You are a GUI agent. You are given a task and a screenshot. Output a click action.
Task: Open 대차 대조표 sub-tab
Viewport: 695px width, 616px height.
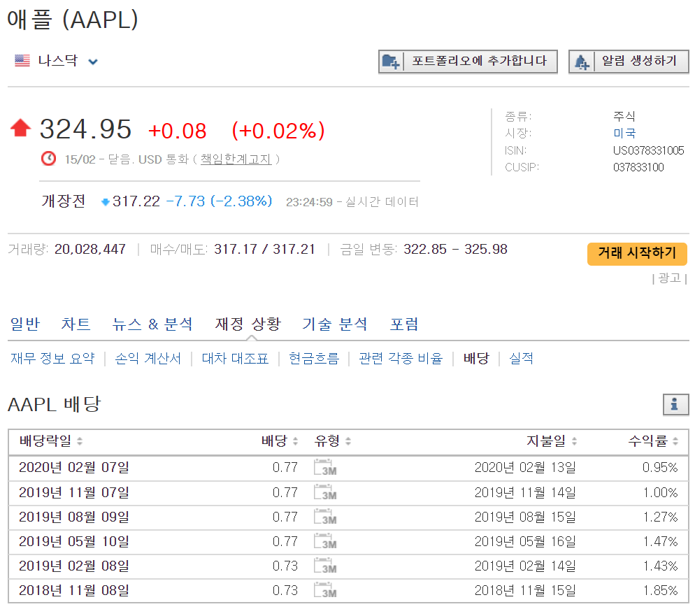(x=236, y=358)
